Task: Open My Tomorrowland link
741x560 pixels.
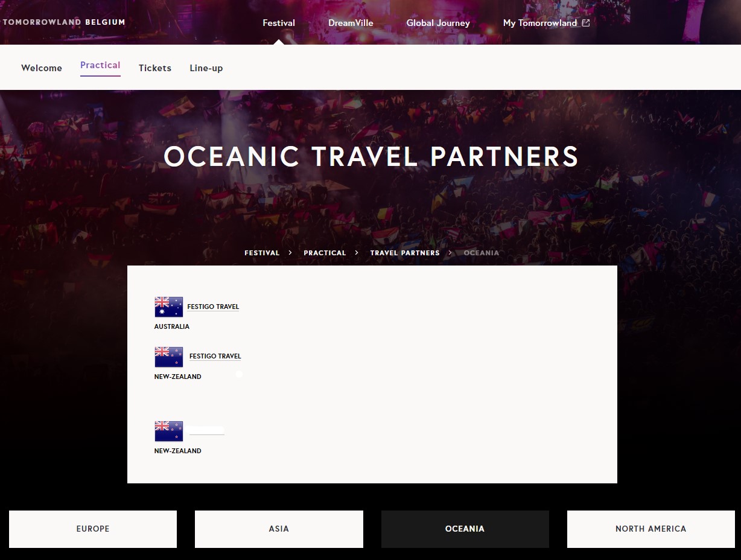Action: pos(540,23)
